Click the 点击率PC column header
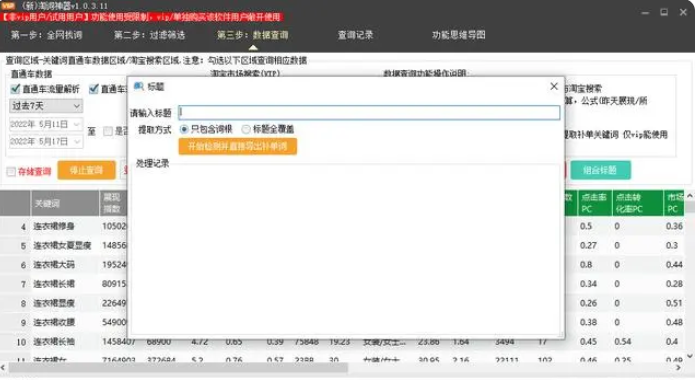 [x=594, y=203]
